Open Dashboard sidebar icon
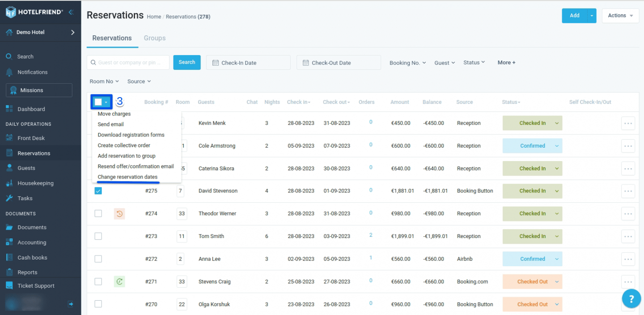 [9, 109]
